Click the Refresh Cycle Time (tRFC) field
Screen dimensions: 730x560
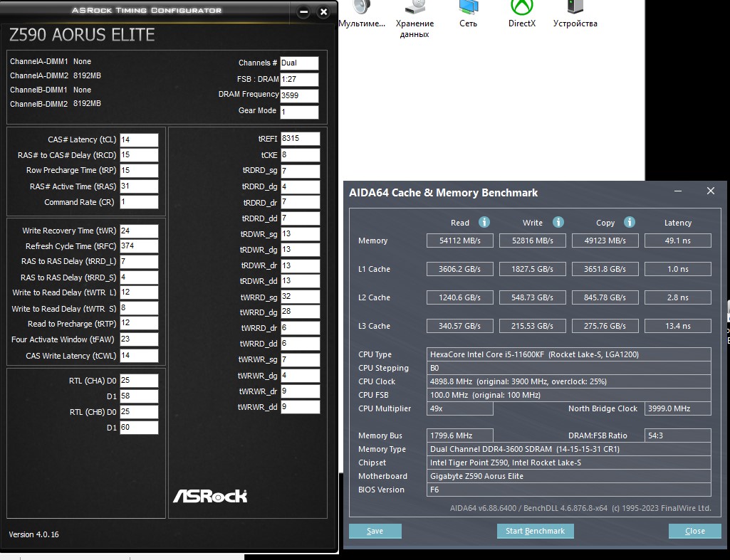[x=139, y=246]
